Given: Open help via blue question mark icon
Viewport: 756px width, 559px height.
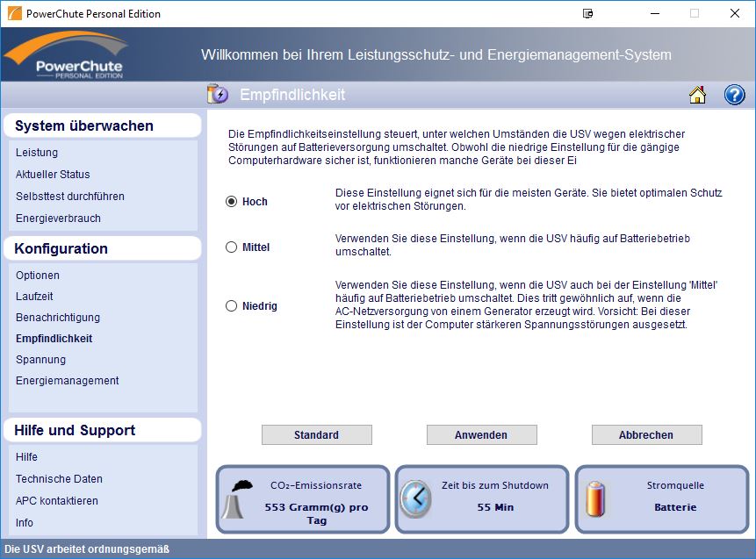Looking at the screenshot, I should (734, 95).
